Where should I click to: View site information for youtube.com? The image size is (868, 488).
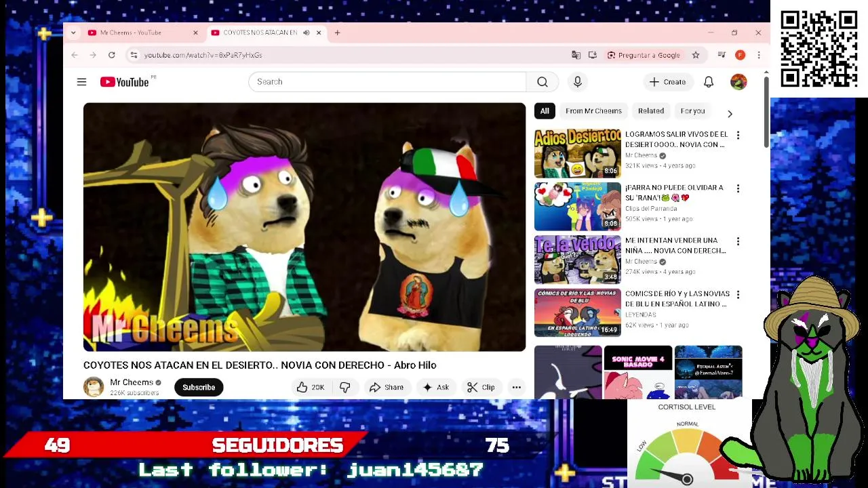pyautogui.click(x=134, y=55)
